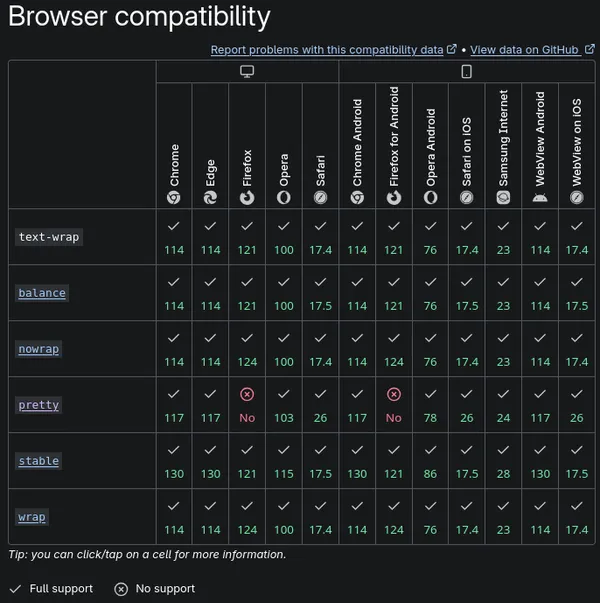Click the external link icon after Report problems
The width and height of the screenshot is (600, 603).
tap(452, 49)
